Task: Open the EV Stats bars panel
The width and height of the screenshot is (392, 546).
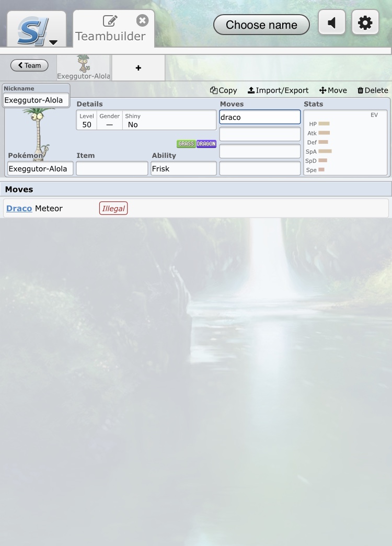Action: click(x=345, y=142)
